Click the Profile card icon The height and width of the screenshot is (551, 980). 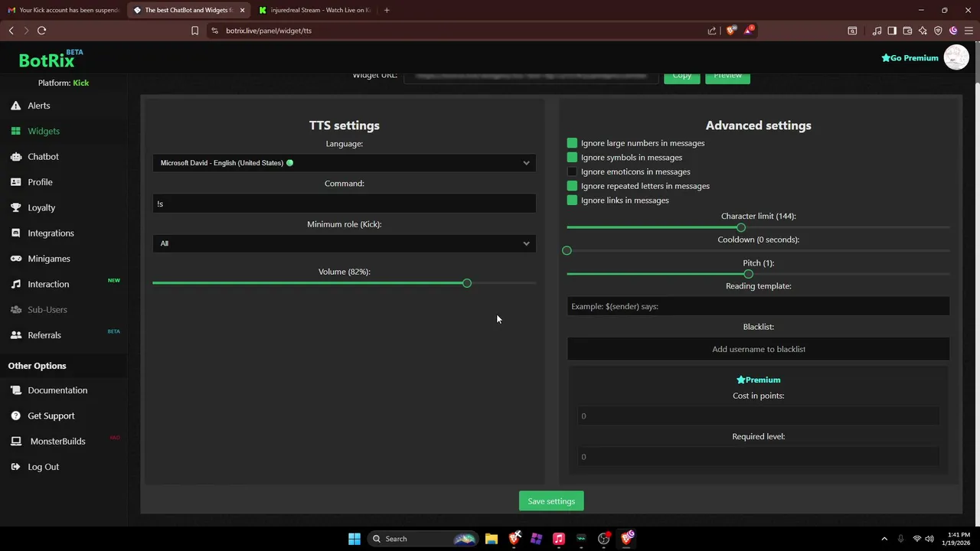[x=15, y=182]
